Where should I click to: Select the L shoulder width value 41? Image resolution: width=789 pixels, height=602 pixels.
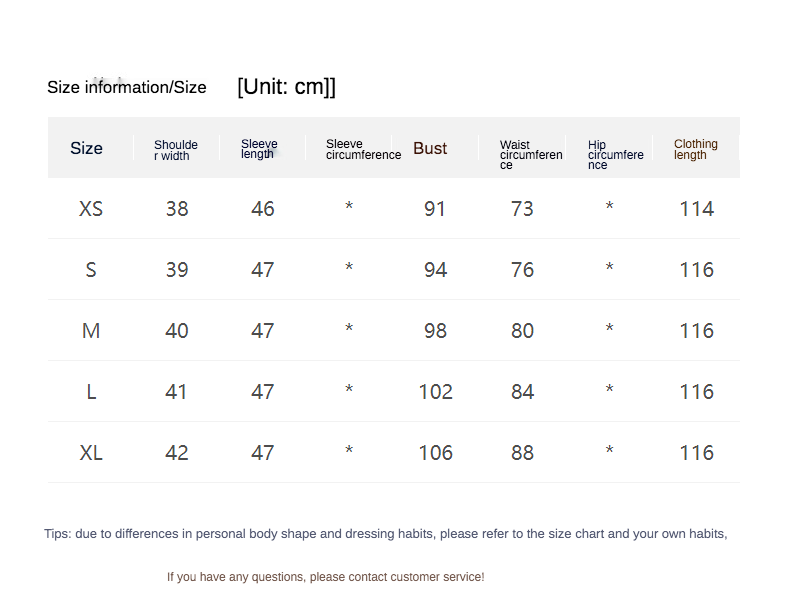[176, 392]
